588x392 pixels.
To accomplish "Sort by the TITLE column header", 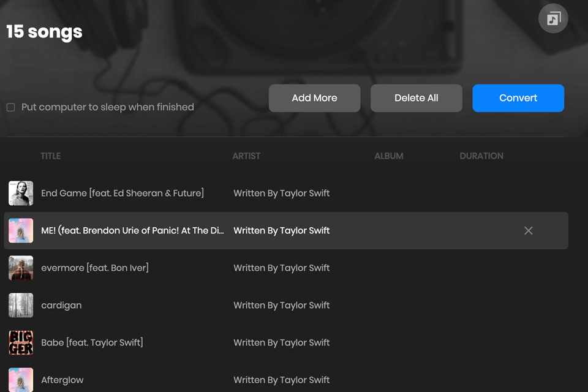I will pyautogui.click(x=51, y=156).
